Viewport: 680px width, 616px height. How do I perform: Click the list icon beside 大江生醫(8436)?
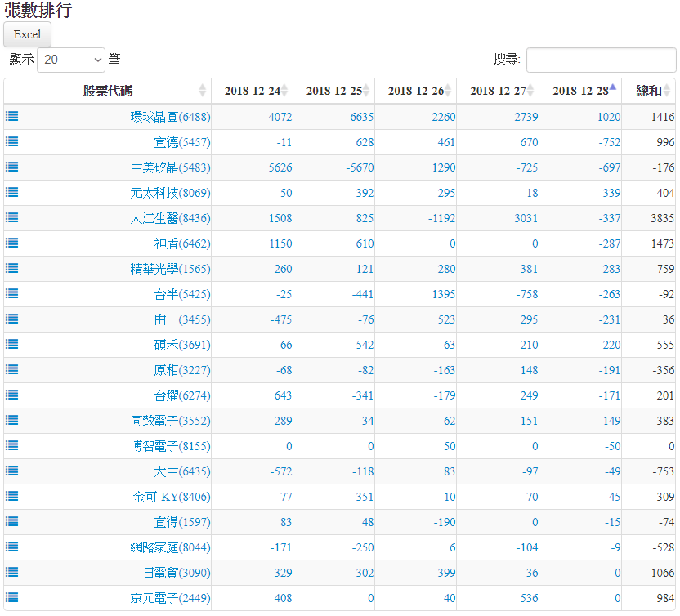[12, 217]
